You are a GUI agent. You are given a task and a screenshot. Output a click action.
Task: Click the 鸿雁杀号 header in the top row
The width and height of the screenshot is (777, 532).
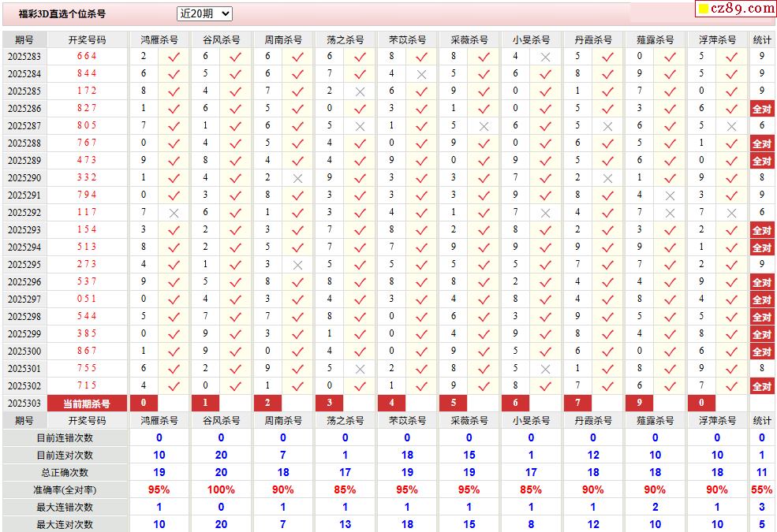[159, 39]
